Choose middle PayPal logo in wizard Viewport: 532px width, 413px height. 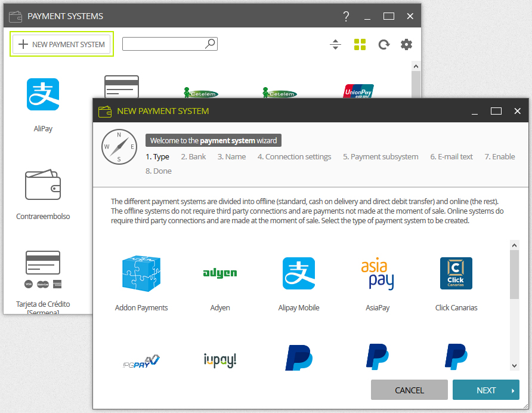tap(378, 357)
